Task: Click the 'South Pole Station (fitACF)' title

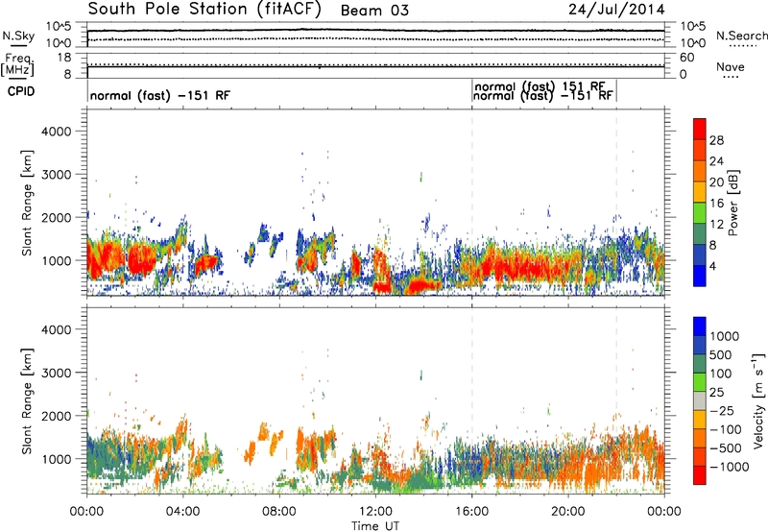Action: (204, 10)
